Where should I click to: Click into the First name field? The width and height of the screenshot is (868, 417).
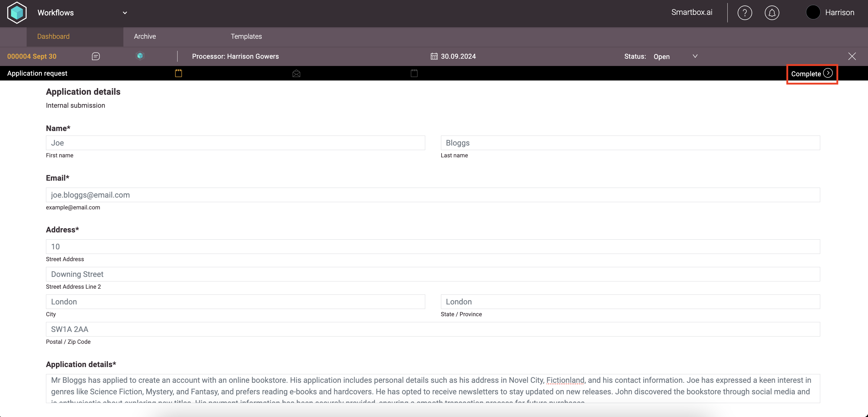click(x=235, y=143)
